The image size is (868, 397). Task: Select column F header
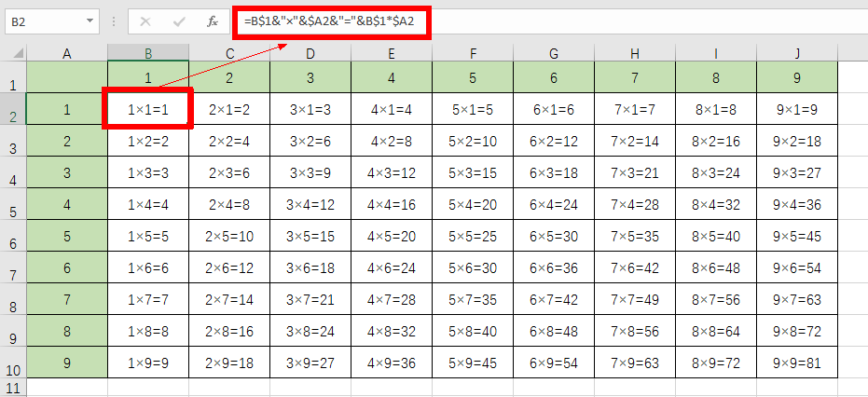click(x=473, y=53)
